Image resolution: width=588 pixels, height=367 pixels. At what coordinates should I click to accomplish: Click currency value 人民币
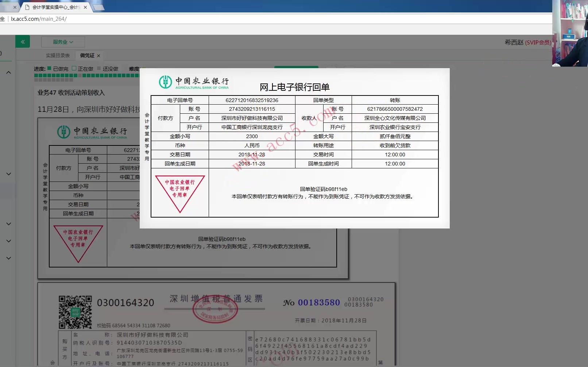click(252, 145)
